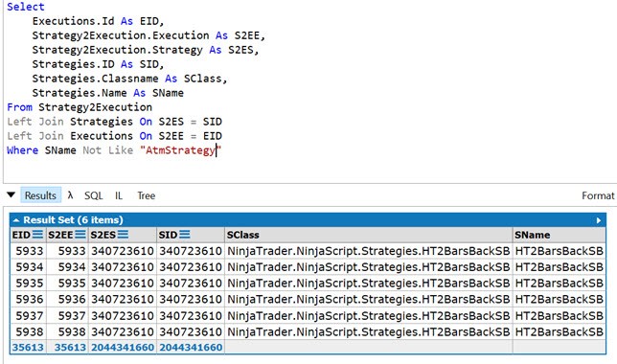
Task: Click the From Strategy2Execution line
Action: tap(80, 107)
